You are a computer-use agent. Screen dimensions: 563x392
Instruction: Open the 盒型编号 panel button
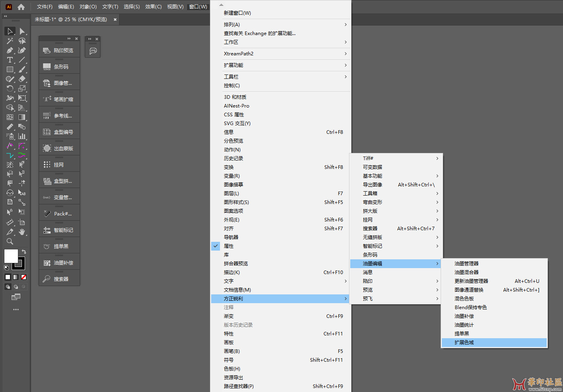pyautogui.click(x=59, y=132)
